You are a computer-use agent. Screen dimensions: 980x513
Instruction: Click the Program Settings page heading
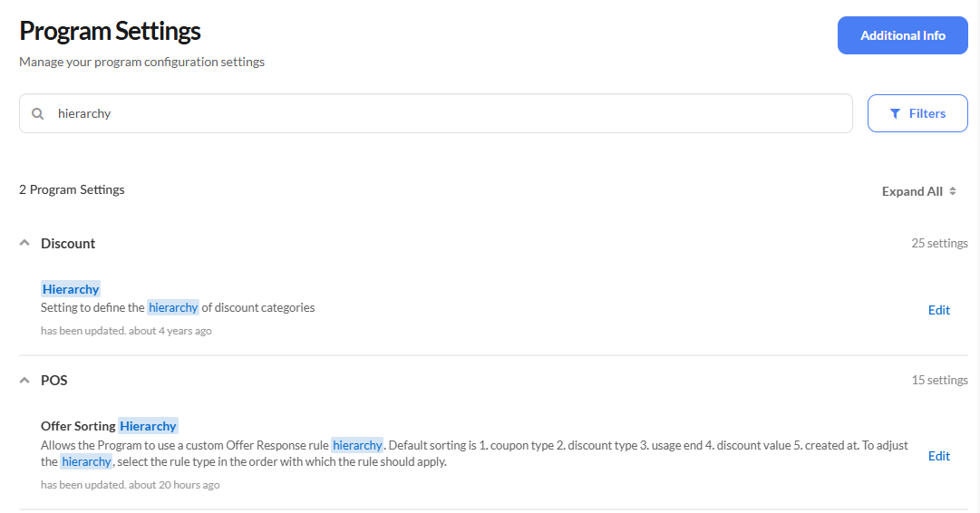tap(110, 31)
